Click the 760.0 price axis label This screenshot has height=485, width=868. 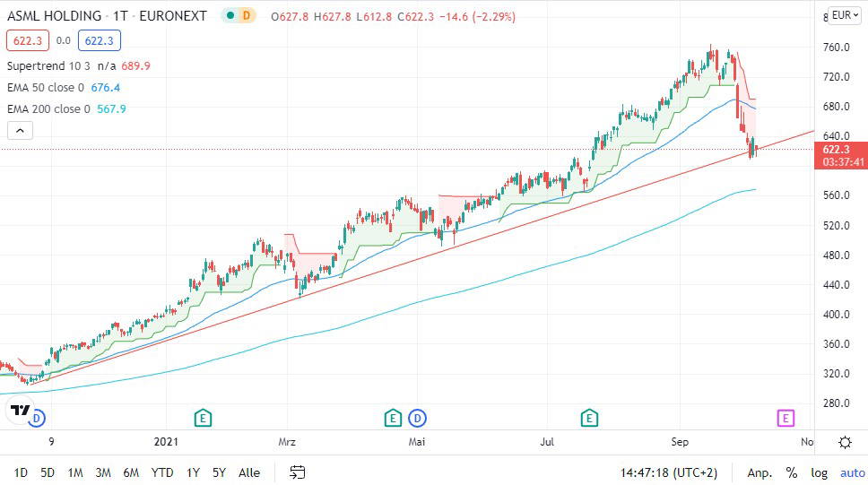click(836, 48)
